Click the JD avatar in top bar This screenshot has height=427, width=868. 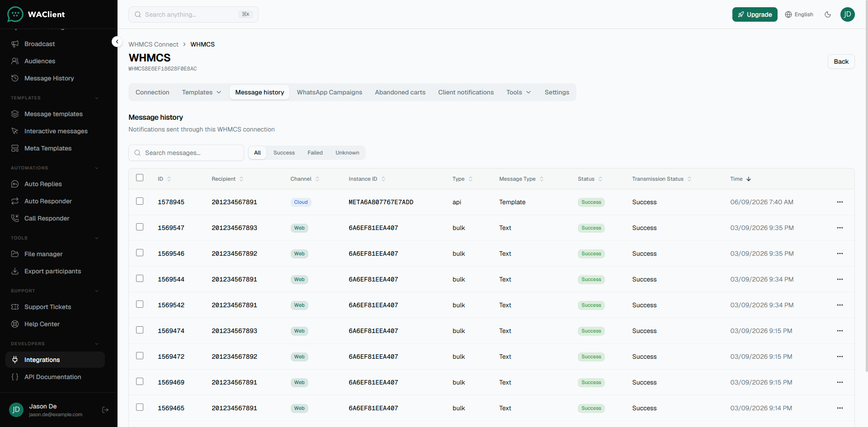point(848,14)
